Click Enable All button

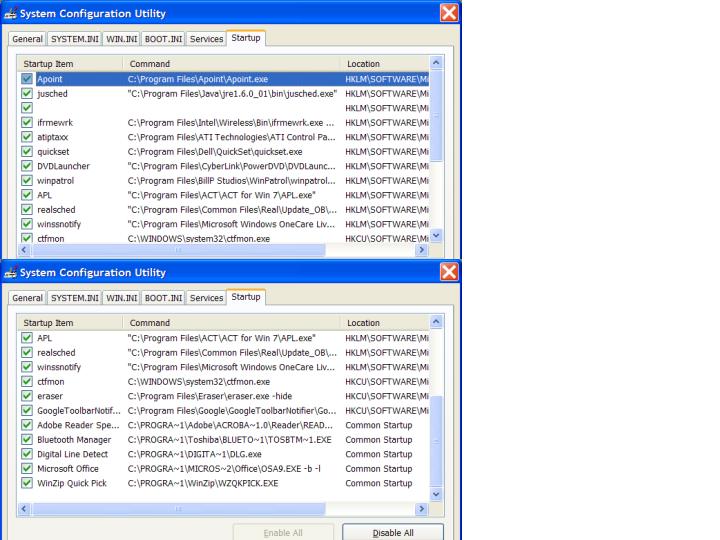tap(283, 532)
